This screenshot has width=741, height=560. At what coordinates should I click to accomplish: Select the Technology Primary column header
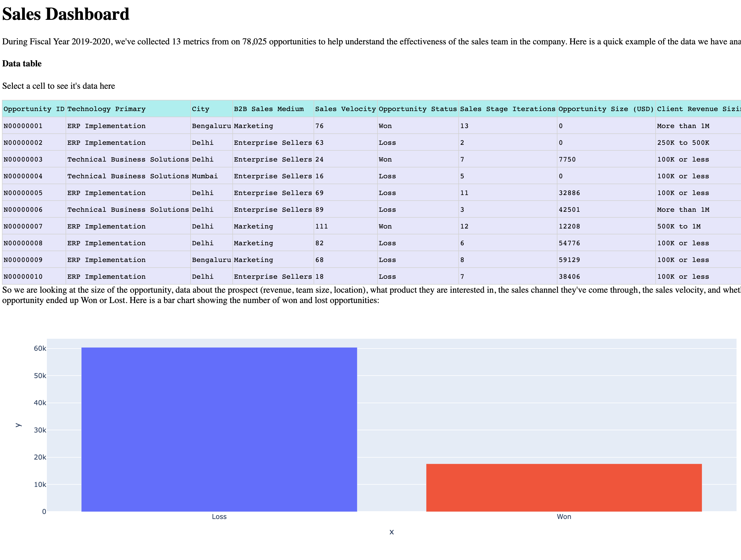point(128,109)
